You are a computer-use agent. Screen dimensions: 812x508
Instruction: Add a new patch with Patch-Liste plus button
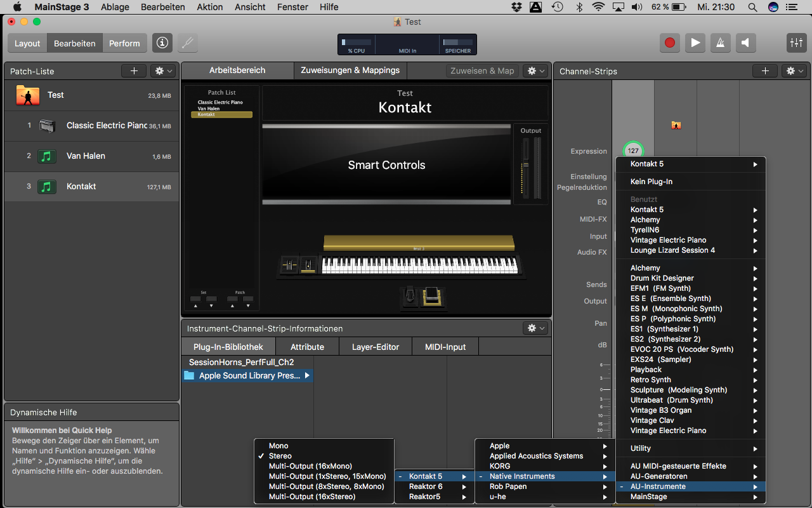(x=134, y=71)
